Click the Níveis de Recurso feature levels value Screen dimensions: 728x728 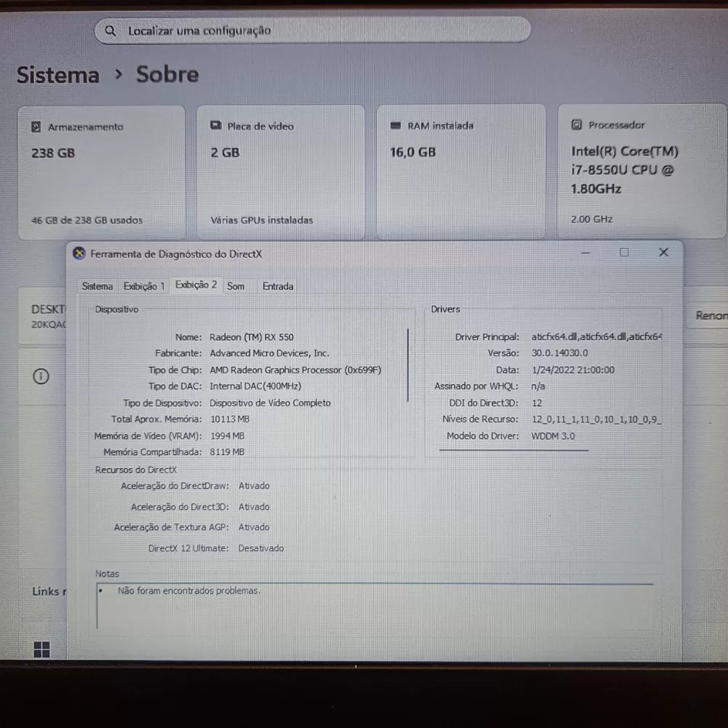(597, 420)
